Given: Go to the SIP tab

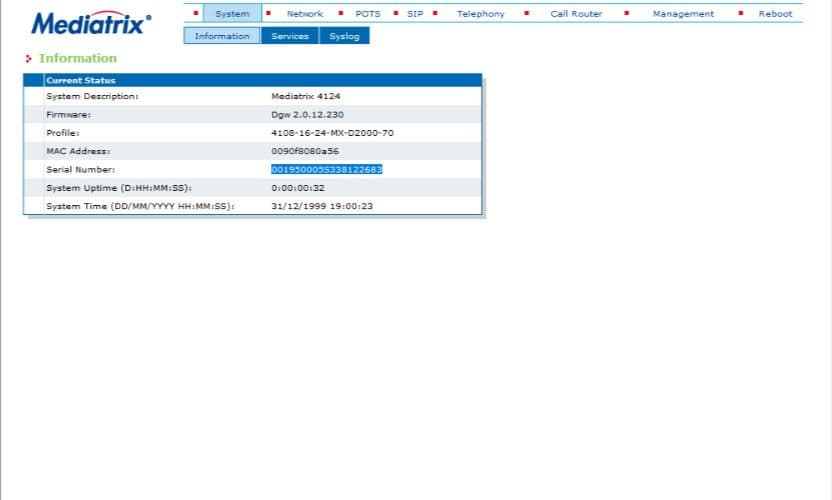Looking at the screenshot, I should [x=415, y=14].
